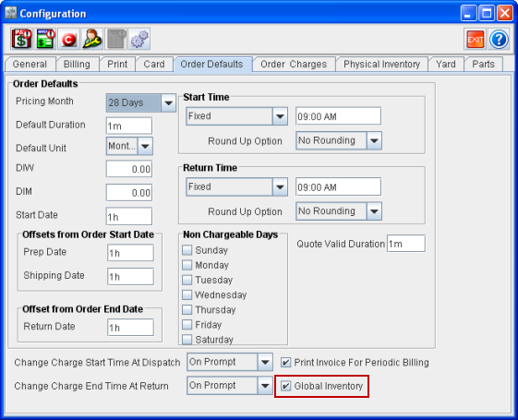Image resolution: width=518 pixels, height=420 pixels.
Task: Click the gears settings toolbar icon
Action: 139,39
